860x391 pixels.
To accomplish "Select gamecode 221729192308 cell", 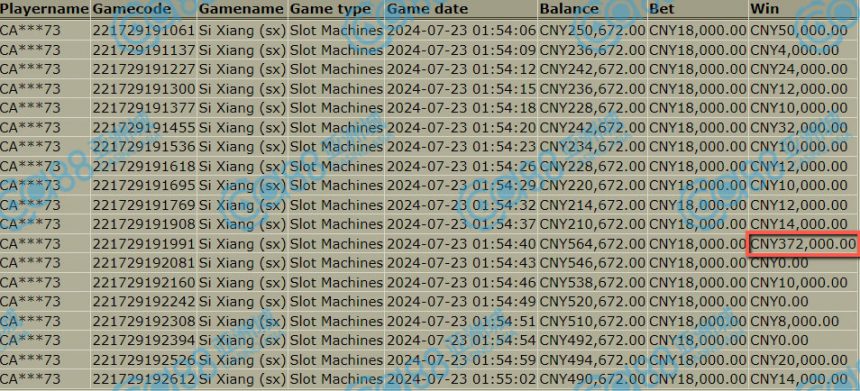I will tap(144, 320).
